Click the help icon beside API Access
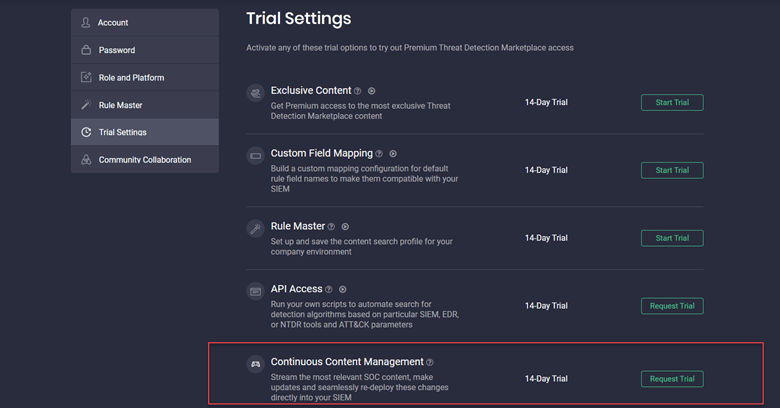 [328, 290]
